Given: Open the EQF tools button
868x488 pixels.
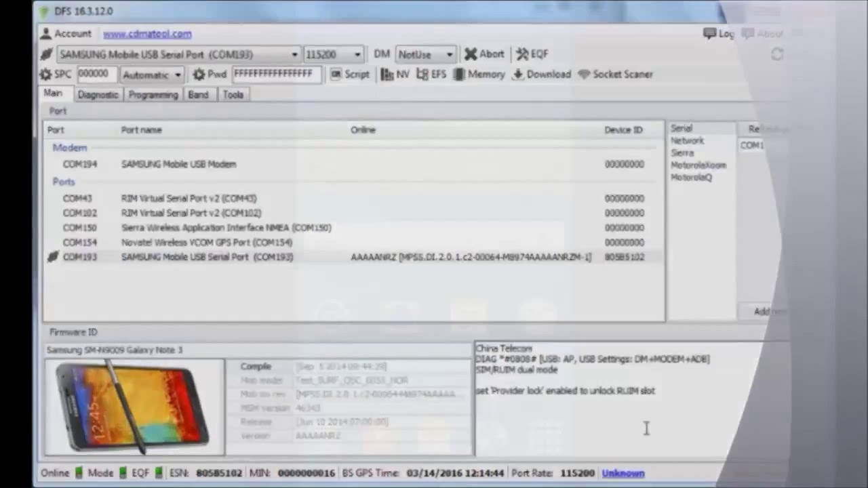Looking at the screenshot, I should coord(532,54).
